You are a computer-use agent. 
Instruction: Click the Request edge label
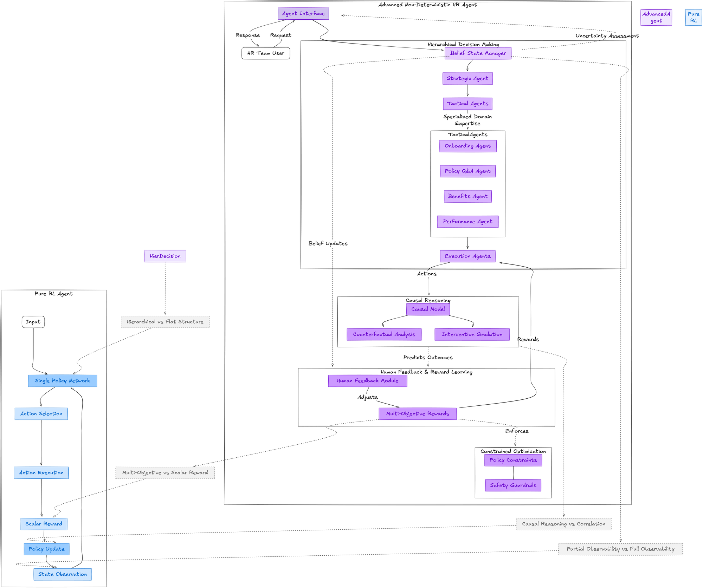(281, 35)
